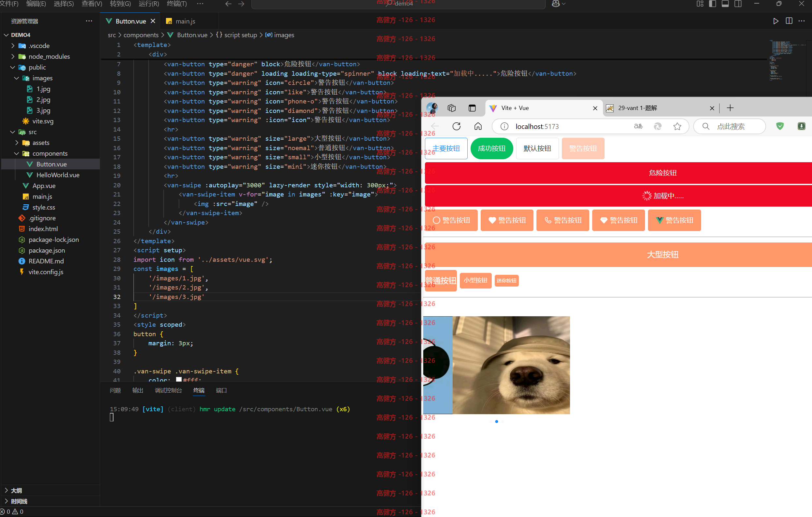
Task: Click the 默认按钮 button
Action: (537, 149)
